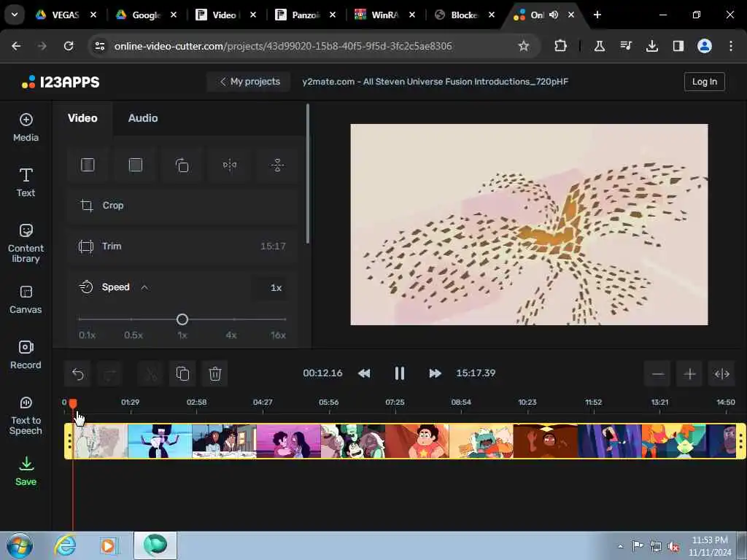Switch to the Audio tab
Screen dimensions: 747x560
point(143,118)
